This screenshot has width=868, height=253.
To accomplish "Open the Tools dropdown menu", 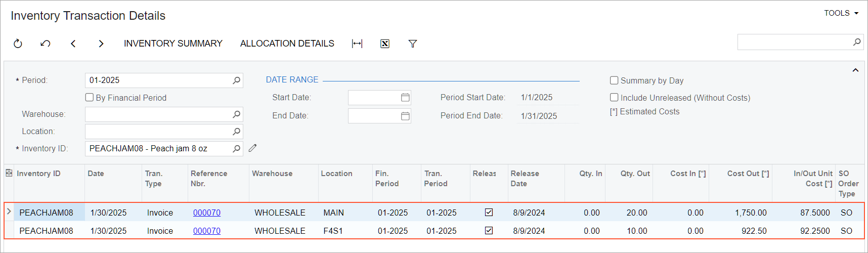I will (841, 13).
